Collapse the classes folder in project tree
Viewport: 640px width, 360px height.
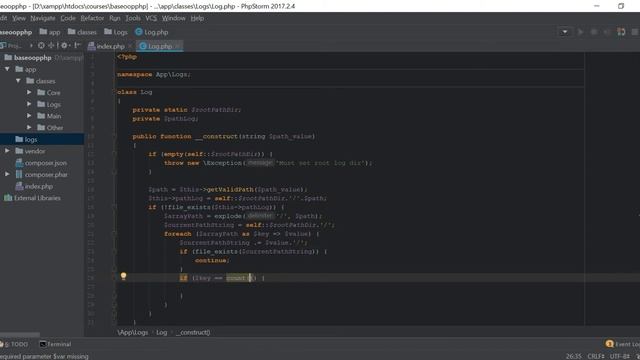[x=18, y=81]
